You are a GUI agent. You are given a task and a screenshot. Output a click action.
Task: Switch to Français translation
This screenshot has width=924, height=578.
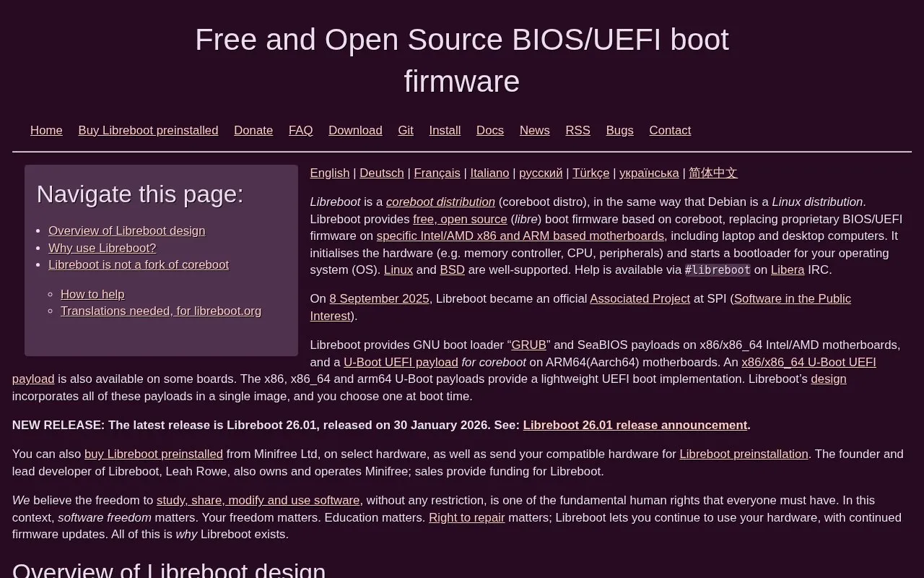pyautogui.click(x=437, y=173)
